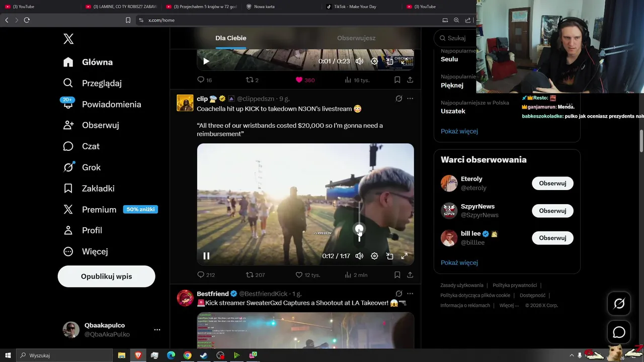Open Czat messages

pos(82,146)
